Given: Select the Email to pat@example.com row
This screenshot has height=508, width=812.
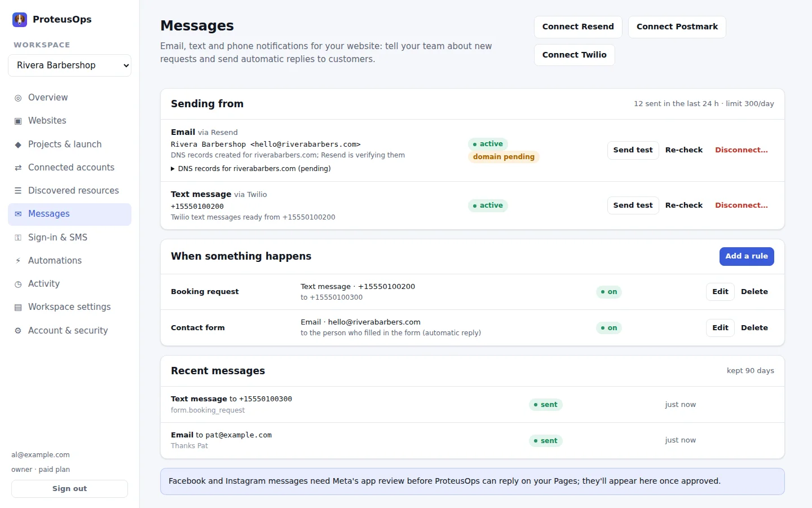Looking at the screenshot, I should tap(473, 441).
